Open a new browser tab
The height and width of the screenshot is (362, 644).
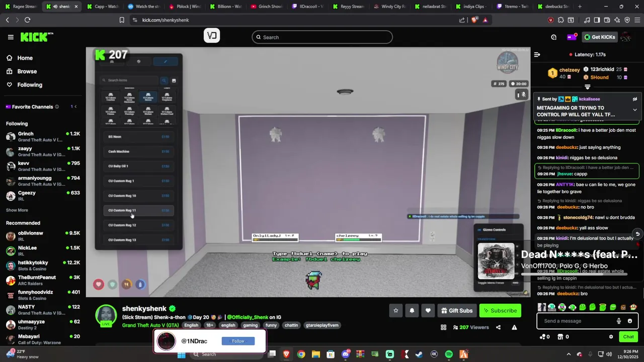click(580, 7)
